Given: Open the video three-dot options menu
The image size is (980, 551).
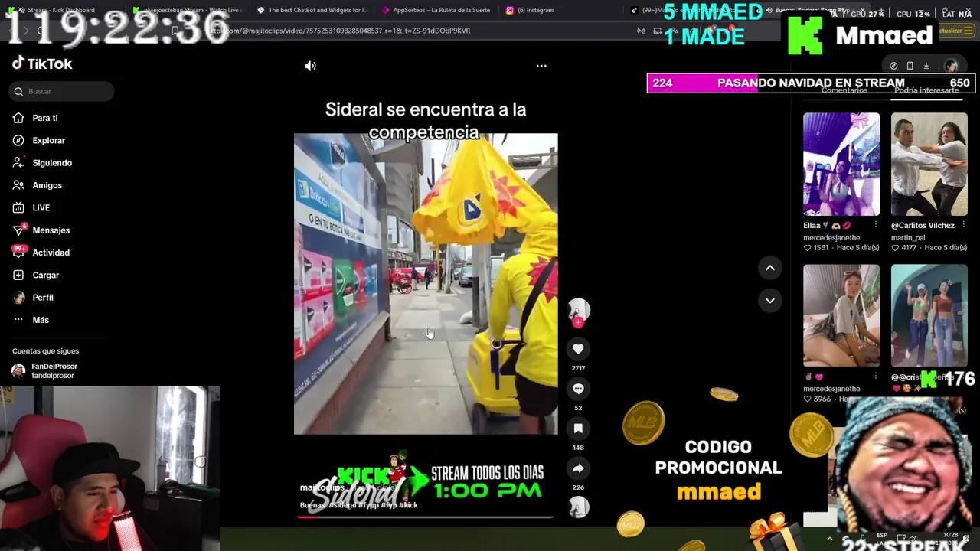Looking at the screenshot, I should [x=541, y=66].
